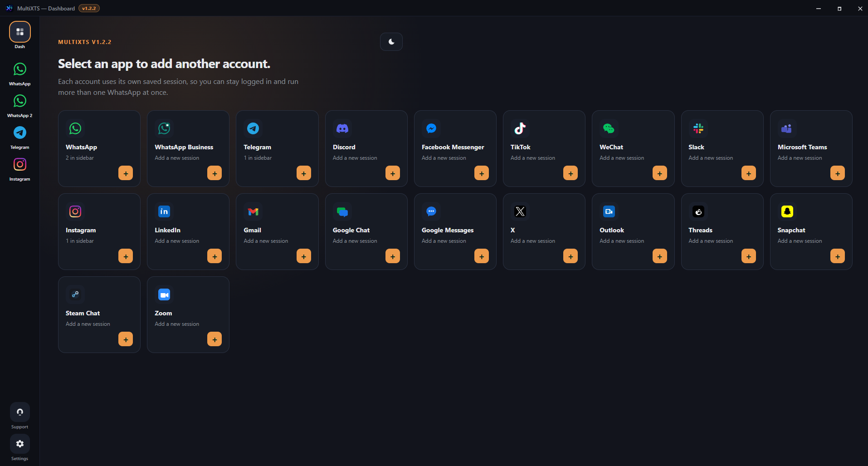Add a new X session
This screenshot has width=868, height=466.
571,256
